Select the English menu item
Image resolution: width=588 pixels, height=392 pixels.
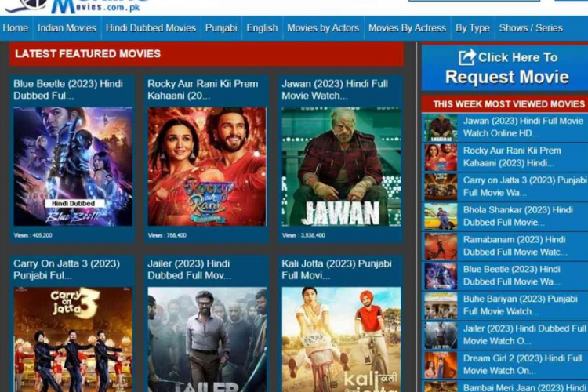click(x=262, y=28)
